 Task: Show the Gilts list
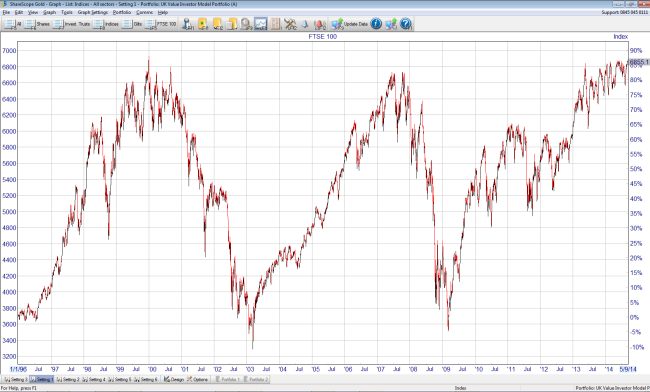click(x=133, y=24)
